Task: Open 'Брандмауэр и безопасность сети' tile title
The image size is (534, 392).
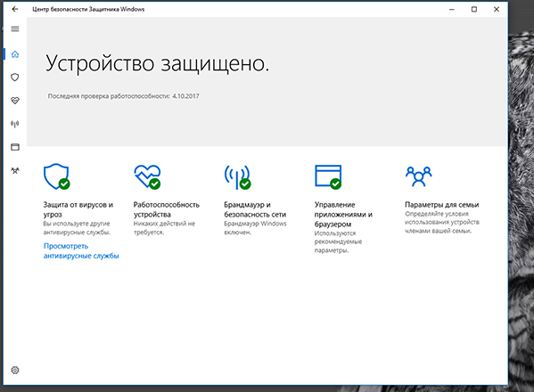Action: (x=255, y=209)
